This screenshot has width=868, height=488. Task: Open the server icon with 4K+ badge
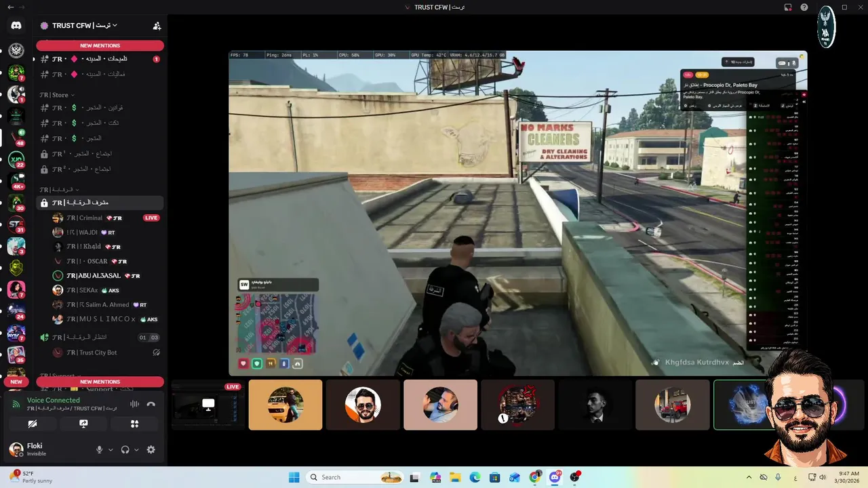tap(16, 182)
